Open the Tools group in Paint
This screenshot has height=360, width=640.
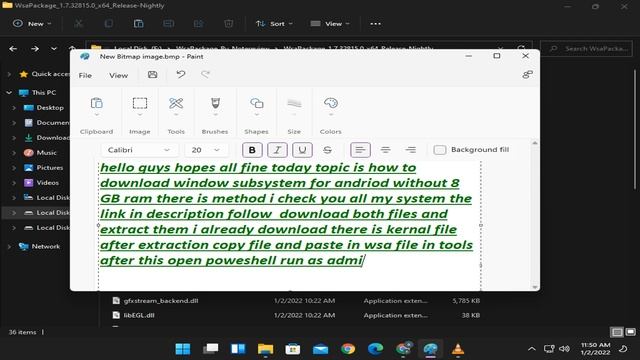point(176,103)
